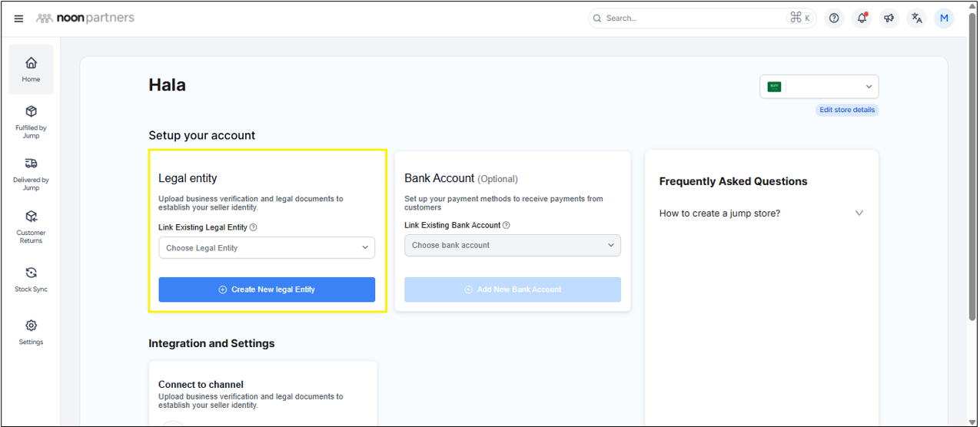Image resolution: width=980 pixels, height=427 pixels.
Task: Click the help question mark icon
Action: pos(834,18)
